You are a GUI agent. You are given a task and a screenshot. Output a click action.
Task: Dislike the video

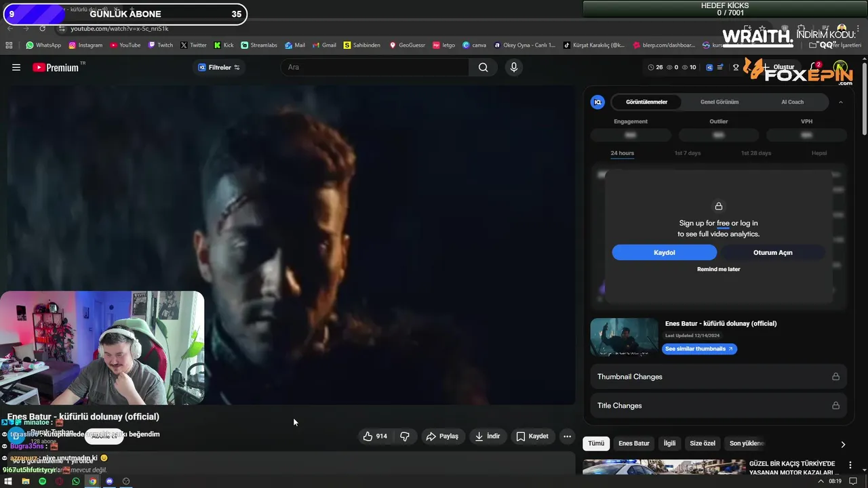click(x=405, y=436)
